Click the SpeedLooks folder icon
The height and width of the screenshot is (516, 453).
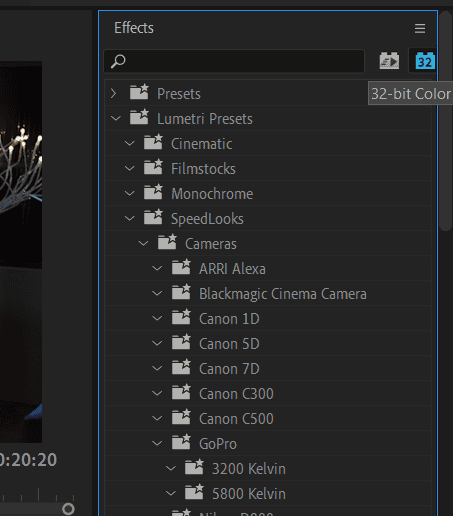[x=153, y=217]
